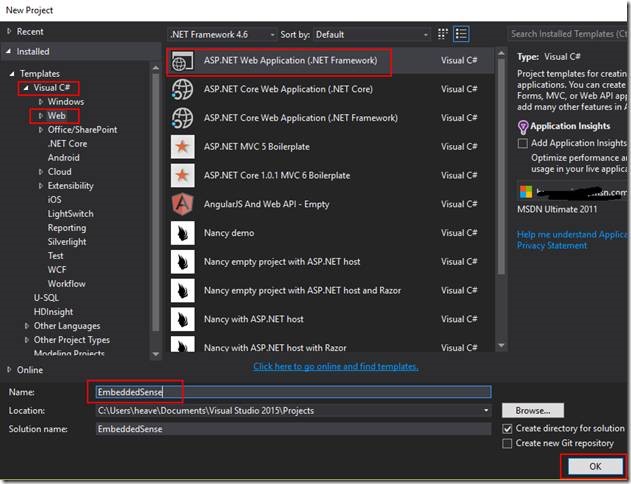The height and width of the screenshot is (484, 631).
Task: Select the HDInsight category
Action: pyautogui.click(x=54, y=312)
